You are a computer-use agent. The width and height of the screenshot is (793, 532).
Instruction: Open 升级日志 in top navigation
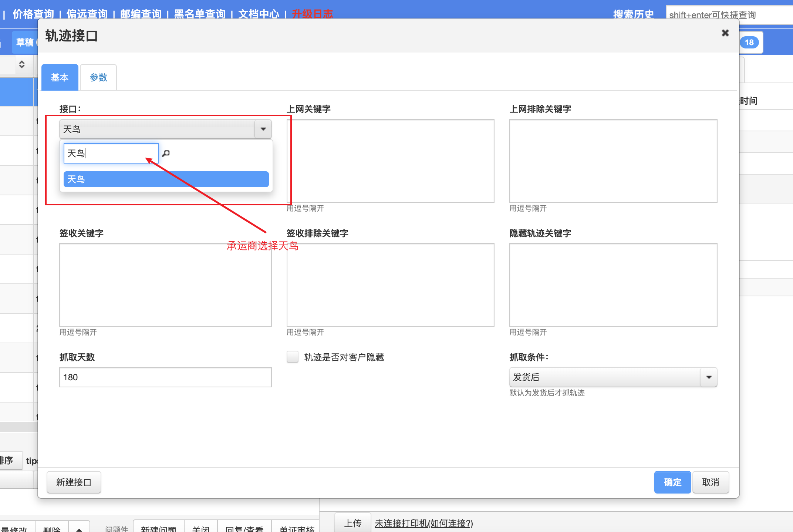point(312,14)
